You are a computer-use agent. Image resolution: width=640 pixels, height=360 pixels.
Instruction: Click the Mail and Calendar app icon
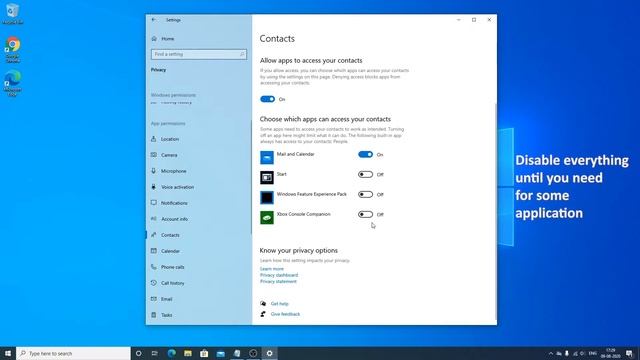point(267,157)
